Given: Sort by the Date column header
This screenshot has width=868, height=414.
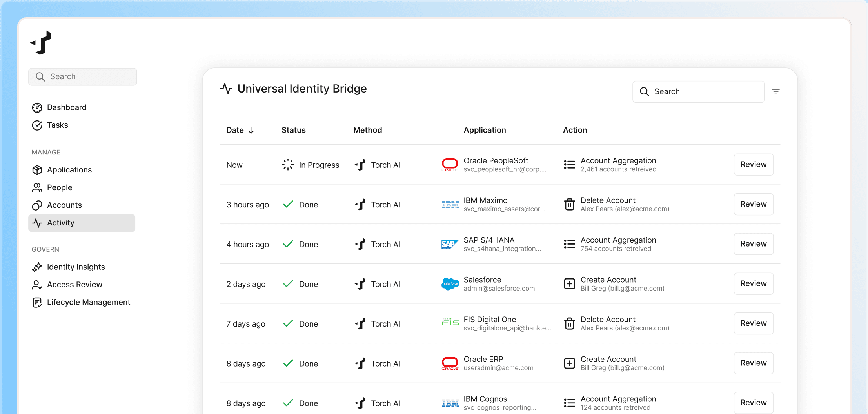Looking at the screenshot, I should pos(240,130).
